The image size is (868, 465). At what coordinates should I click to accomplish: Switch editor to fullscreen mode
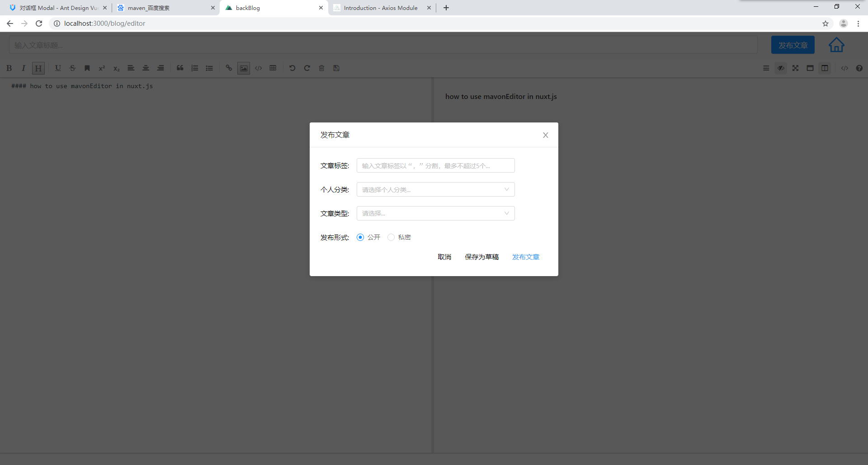(x=796, y=68)
